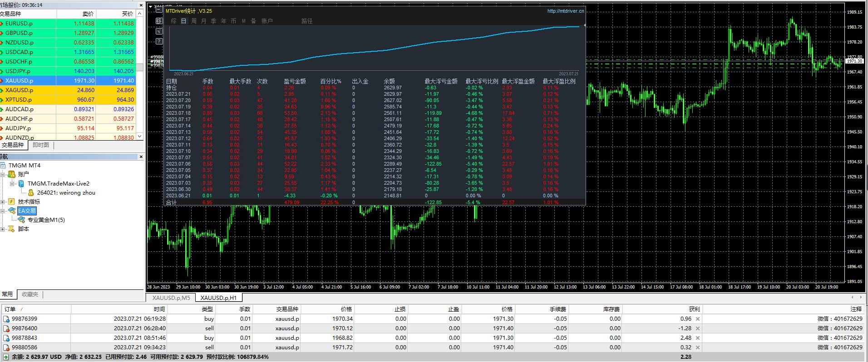
Task: Select the 月 monthly view in MTDriver
Action: (204, 21)
